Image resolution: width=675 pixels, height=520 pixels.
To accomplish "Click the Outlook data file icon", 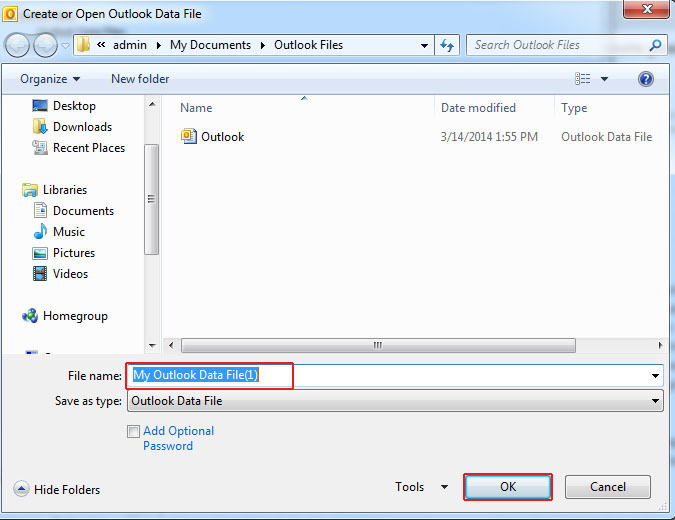I will 189,136.
